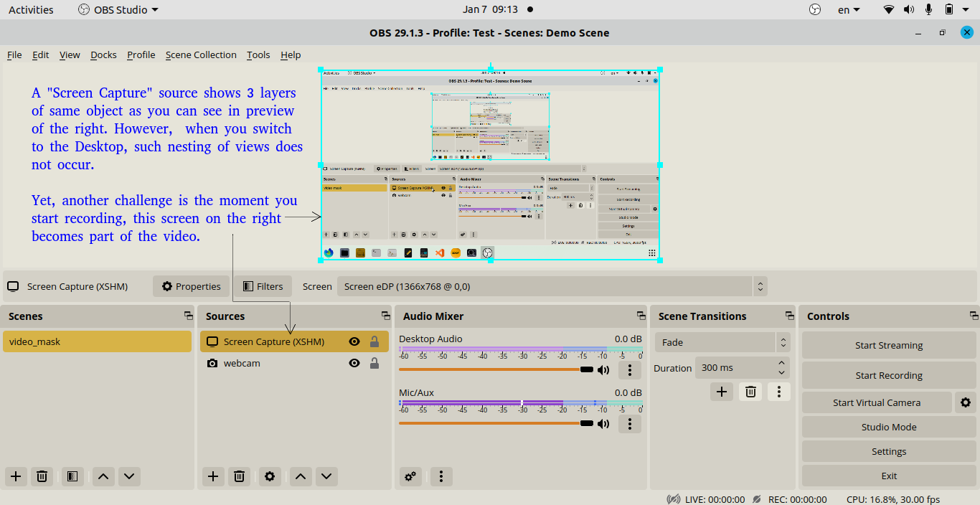Open Help menu

pyautogui.click(x=291, y=55)
